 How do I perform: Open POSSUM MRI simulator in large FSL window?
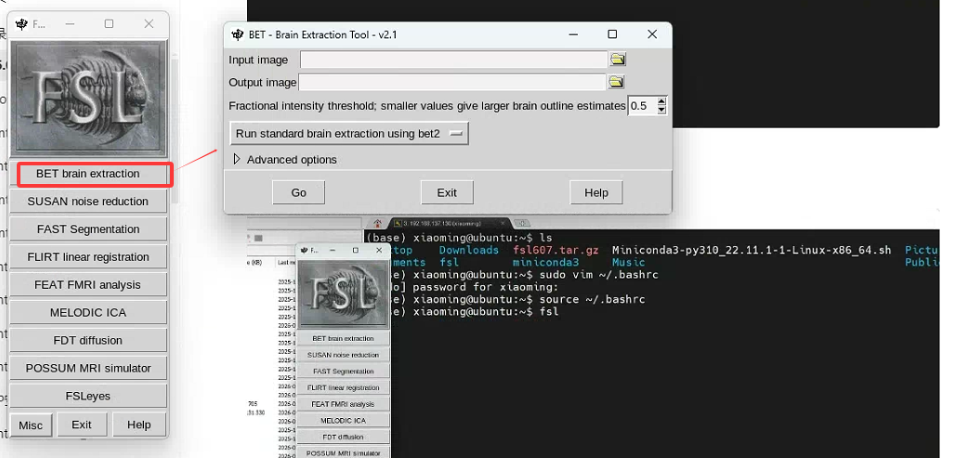[88, 368]
